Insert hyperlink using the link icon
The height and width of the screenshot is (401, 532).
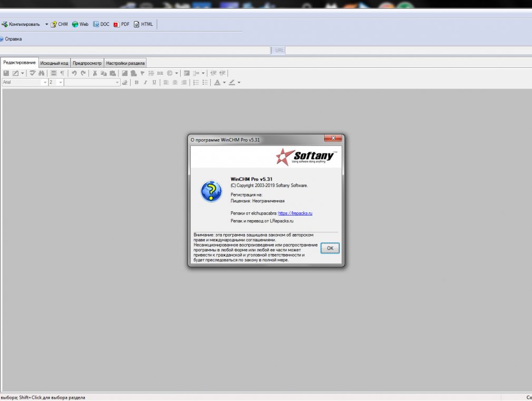point(134,73)
